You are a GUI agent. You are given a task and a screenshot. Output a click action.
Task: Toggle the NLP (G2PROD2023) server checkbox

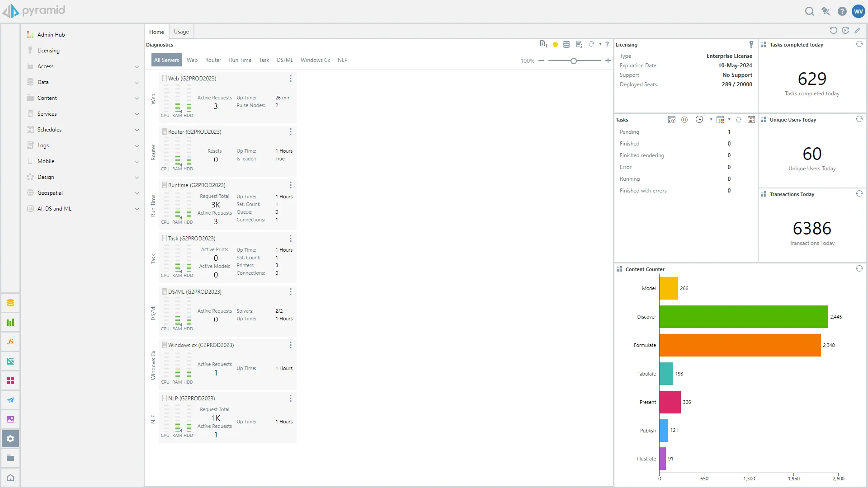tap(165, 398)
